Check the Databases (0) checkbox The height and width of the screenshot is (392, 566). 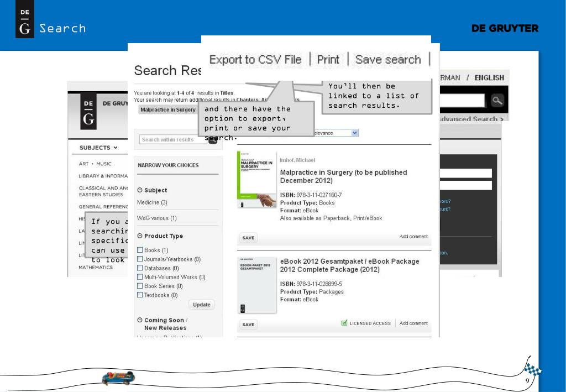click(140, 268)
